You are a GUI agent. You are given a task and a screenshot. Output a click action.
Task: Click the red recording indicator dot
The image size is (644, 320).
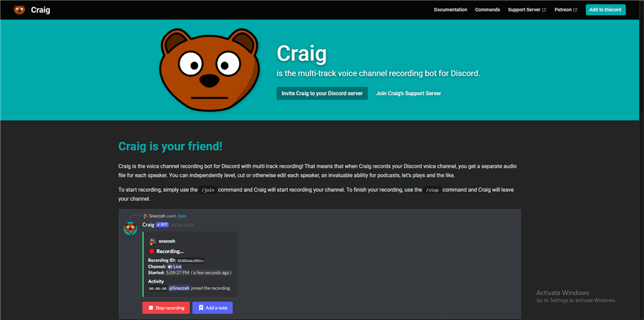[152, 251]
